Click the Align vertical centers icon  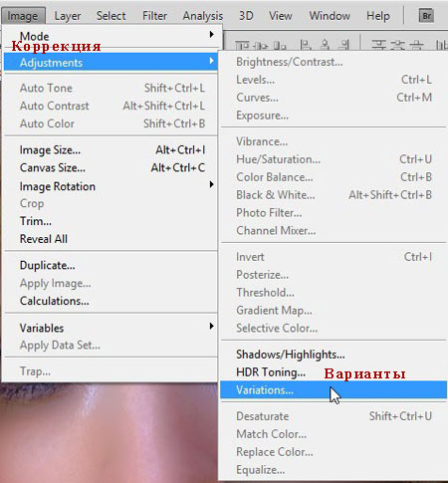tap(261, 45)
